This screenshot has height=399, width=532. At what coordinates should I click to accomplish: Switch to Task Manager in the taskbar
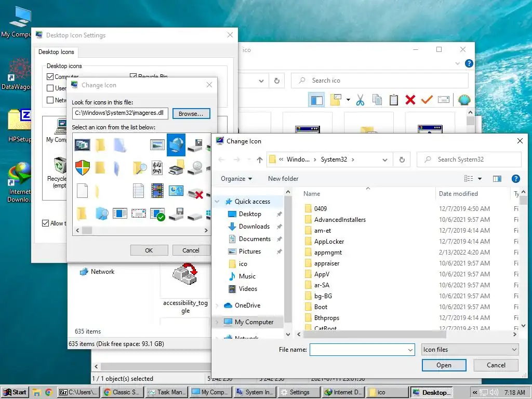tap(167, 392)
